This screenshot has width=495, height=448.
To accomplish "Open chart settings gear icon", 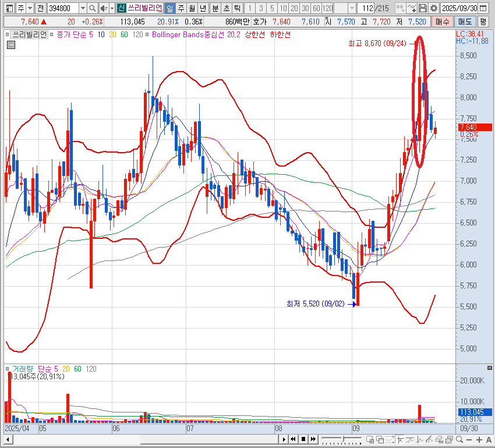I will click(433, 8).
